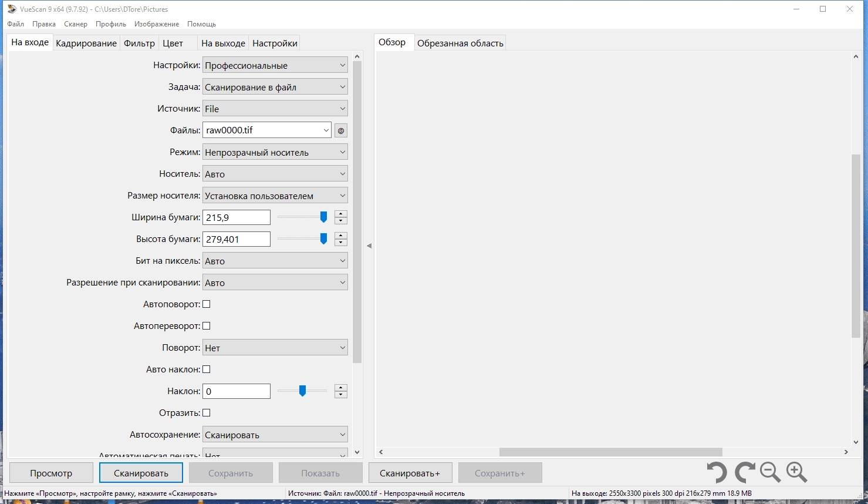Increase Наклон with stepper up arrow

(341, 388)
